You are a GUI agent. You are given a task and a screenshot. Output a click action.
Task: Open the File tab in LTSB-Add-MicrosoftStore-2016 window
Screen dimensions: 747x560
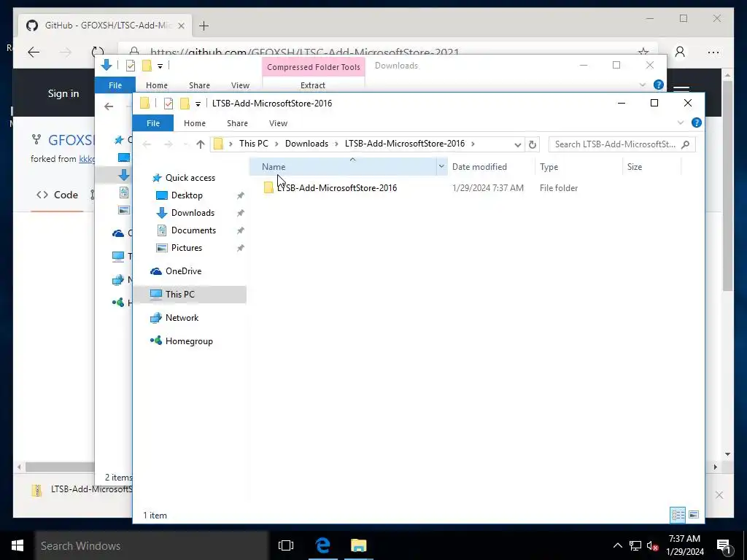(x=153, y=122)
